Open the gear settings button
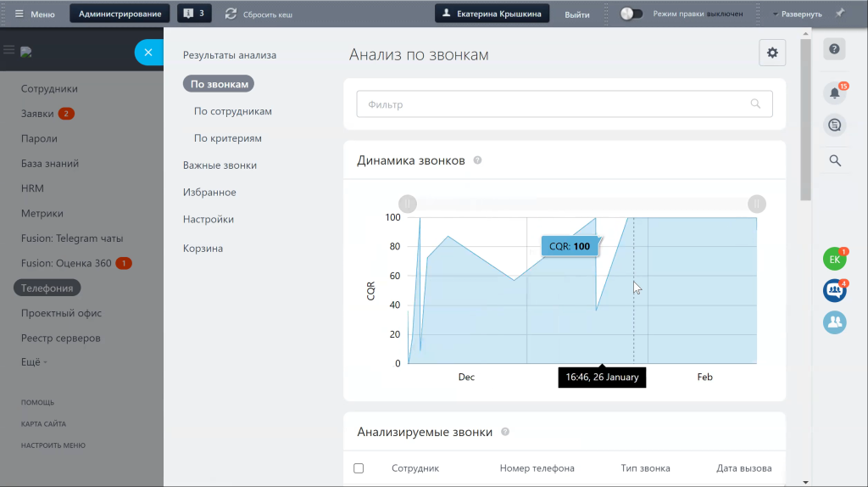868x487 pixels. tap(772, 53)
